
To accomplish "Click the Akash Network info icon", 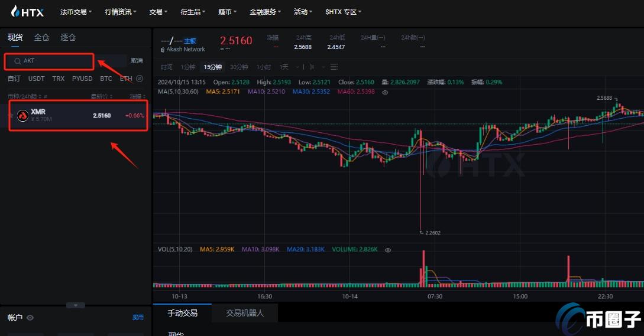I will click(163, 50).
